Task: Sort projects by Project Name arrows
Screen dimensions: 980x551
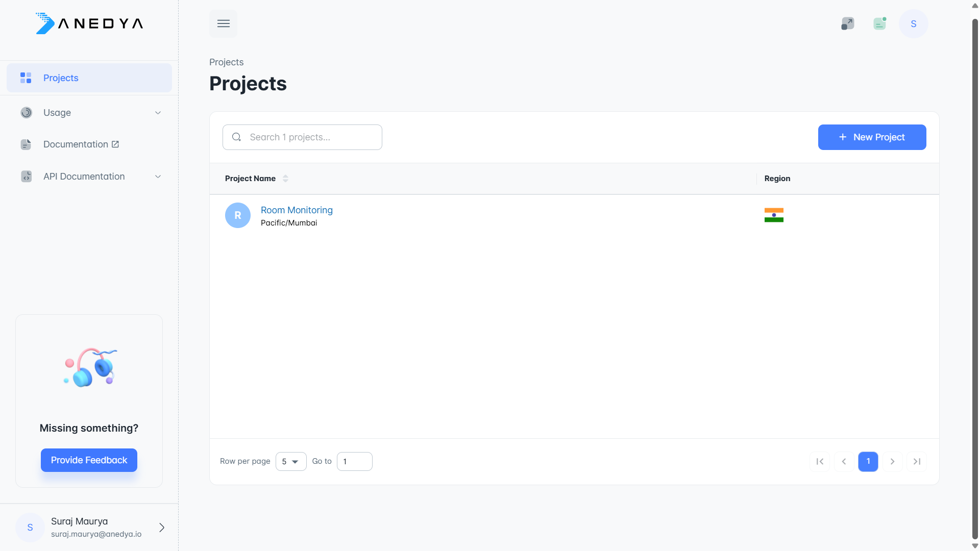Action: click(285, 179)
